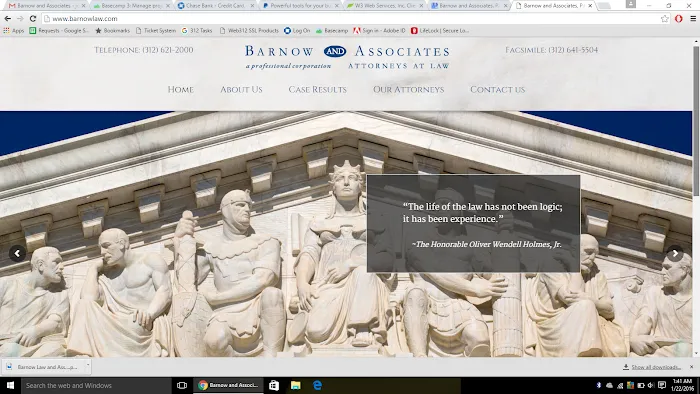The image size is (700, 394).
Task: Open the About Us nav item
Action: (241, 90)
